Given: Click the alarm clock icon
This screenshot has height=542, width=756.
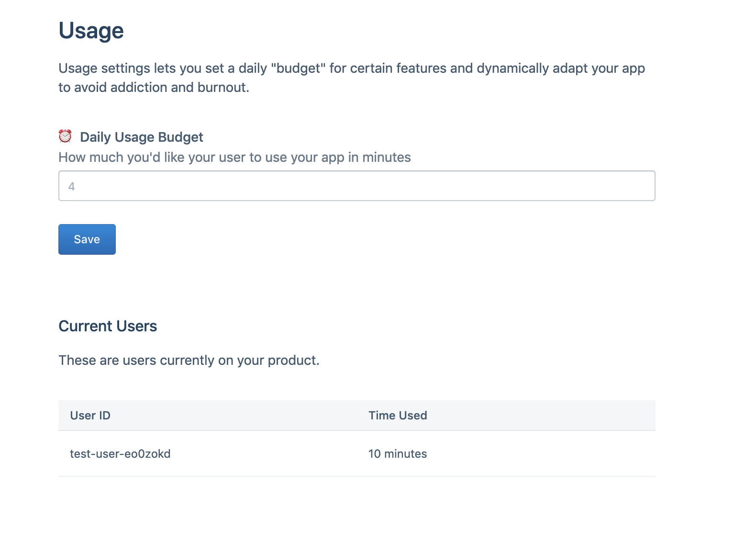Looking at the screenshot, I should pyautogui.click(x=65, y=136).
